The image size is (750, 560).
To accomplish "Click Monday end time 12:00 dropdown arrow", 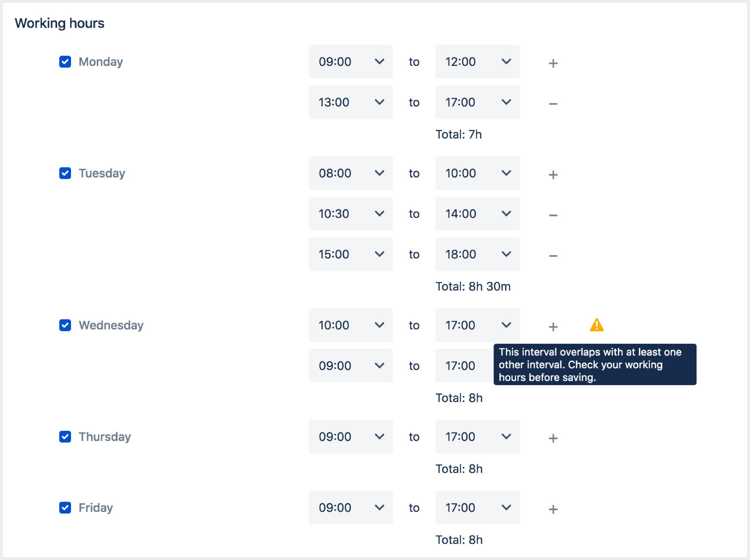I will (x=505, y=62).
